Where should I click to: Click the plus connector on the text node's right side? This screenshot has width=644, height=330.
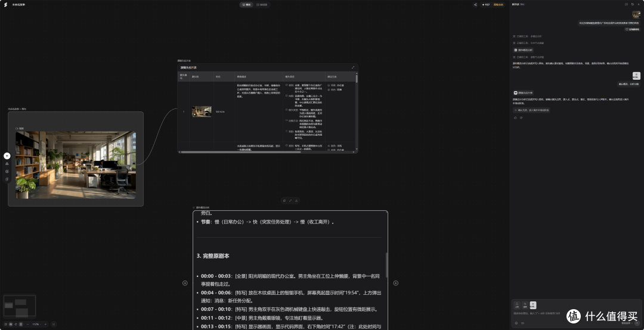(x=395, y=283)
